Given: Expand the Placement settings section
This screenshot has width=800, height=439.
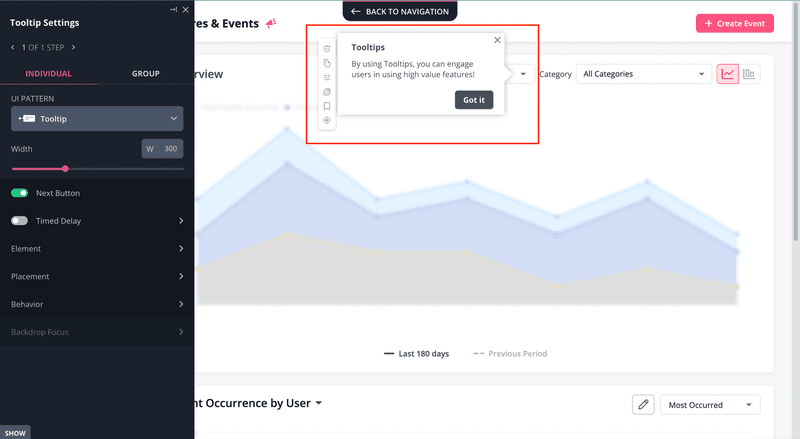Looking at the screenshot, I should tap(97, 276).
